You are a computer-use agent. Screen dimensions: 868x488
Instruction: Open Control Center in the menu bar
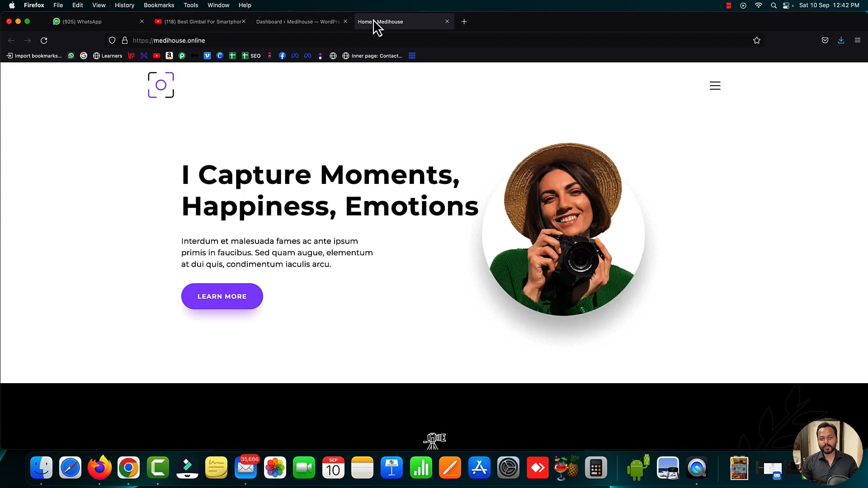[787, 5]
